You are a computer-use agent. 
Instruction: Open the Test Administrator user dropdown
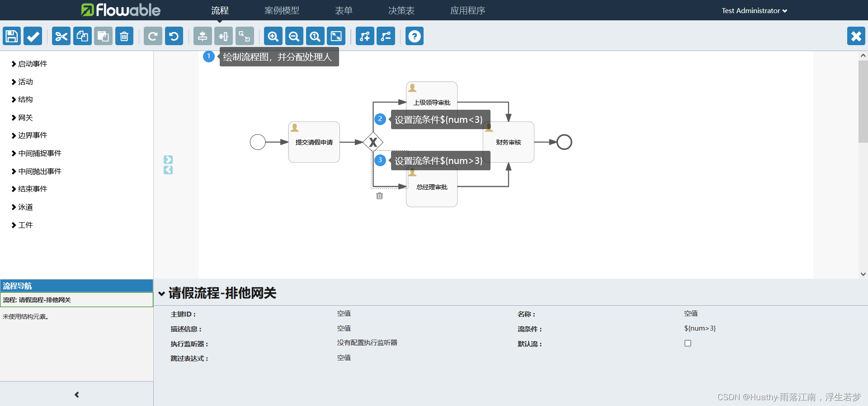click(x=754, y=10)
